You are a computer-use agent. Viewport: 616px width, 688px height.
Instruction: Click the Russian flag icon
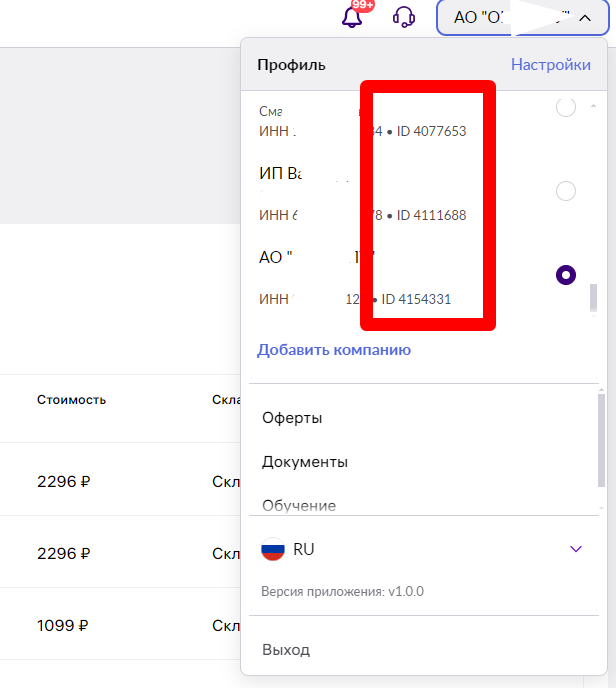pos(272,549)
